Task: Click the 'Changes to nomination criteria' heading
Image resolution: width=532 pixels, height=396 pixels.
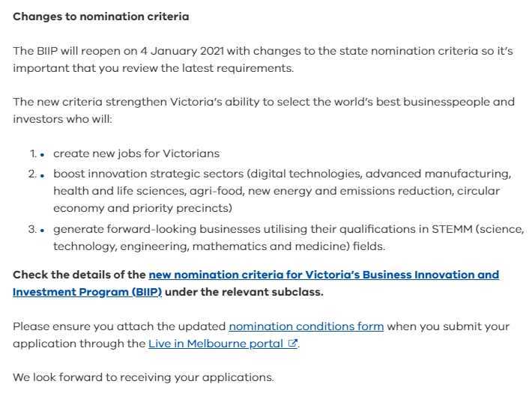Action: [100, 16]
